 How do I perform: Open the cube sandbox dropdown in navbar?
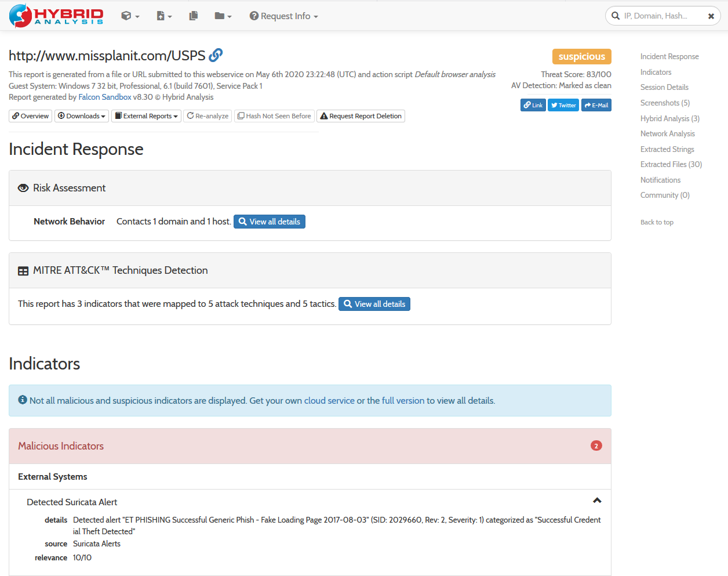[130, 16]
